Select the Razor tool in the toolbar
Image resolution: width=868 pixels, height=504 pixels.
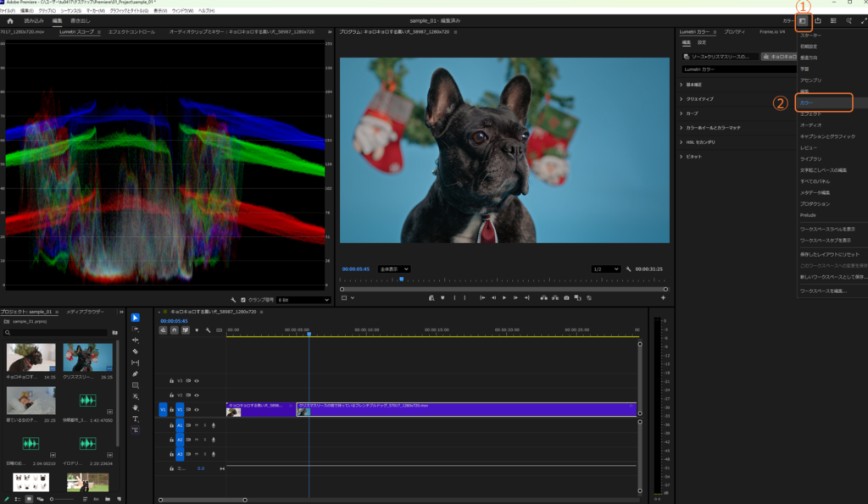point(136,351)
